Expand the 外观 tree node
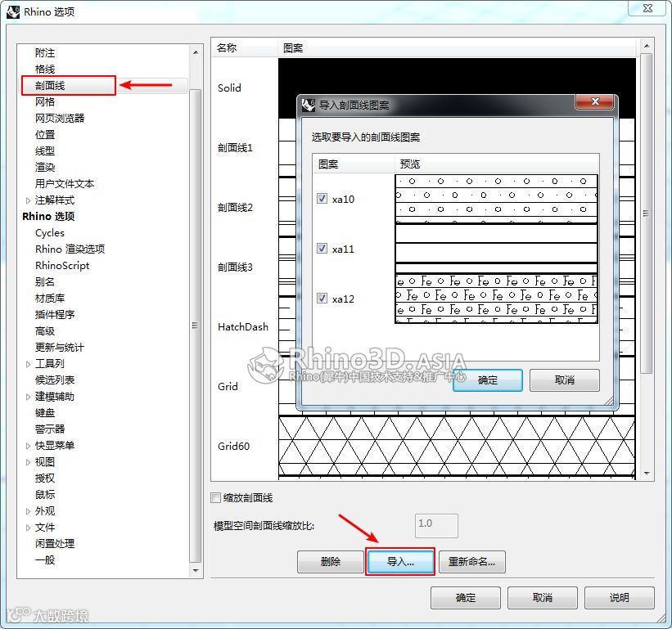The height and width of the screenshot is (629, 672). coord(28,511)
